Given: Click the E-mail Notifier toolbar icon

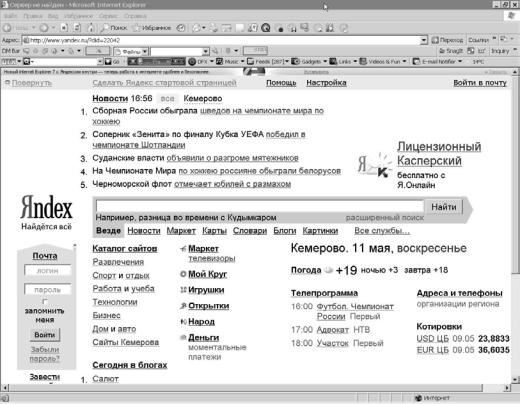Looking at the screenshot, I should coord(416,62).
